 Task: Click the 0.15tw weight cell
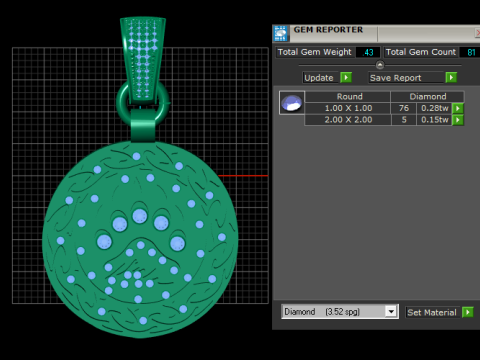[434, 120]
